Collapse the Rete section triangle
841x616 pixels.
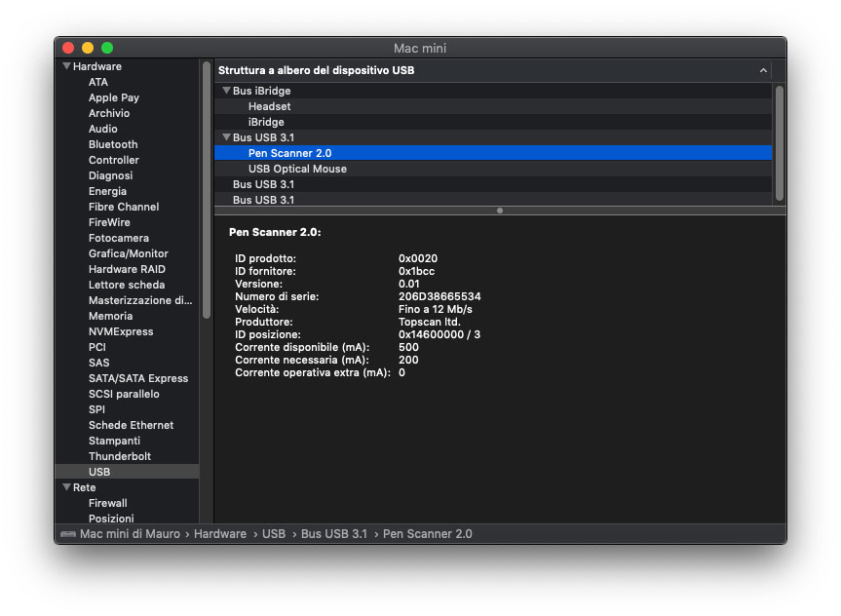66,488
